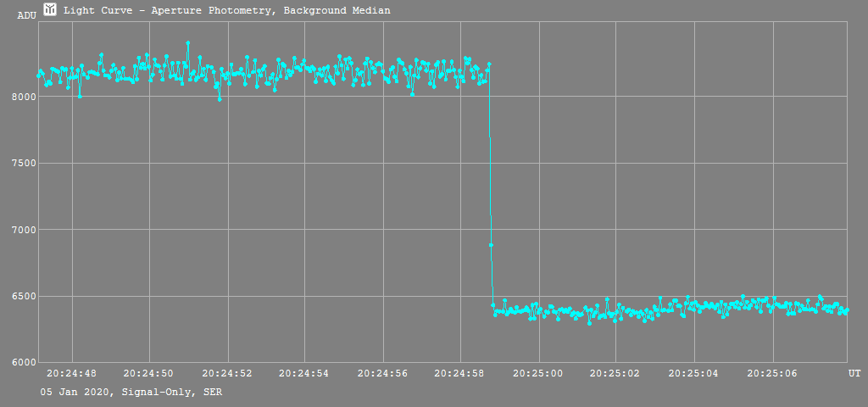The height and width of the screenshot is (407, 868).
Task: Select the mid-drop data point near 6900 ADU
Action: pos(491,245)
